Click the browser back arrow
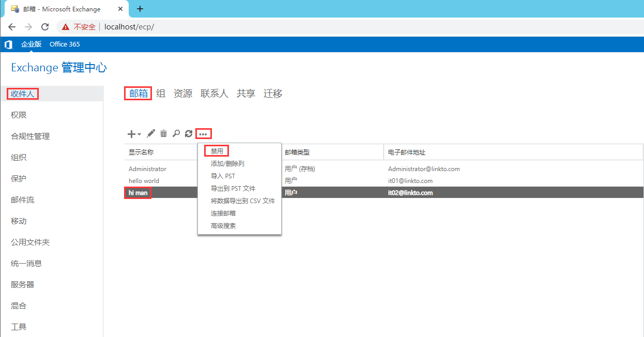The width and height of the screenshot is (644, 337). tap(12, 27)
